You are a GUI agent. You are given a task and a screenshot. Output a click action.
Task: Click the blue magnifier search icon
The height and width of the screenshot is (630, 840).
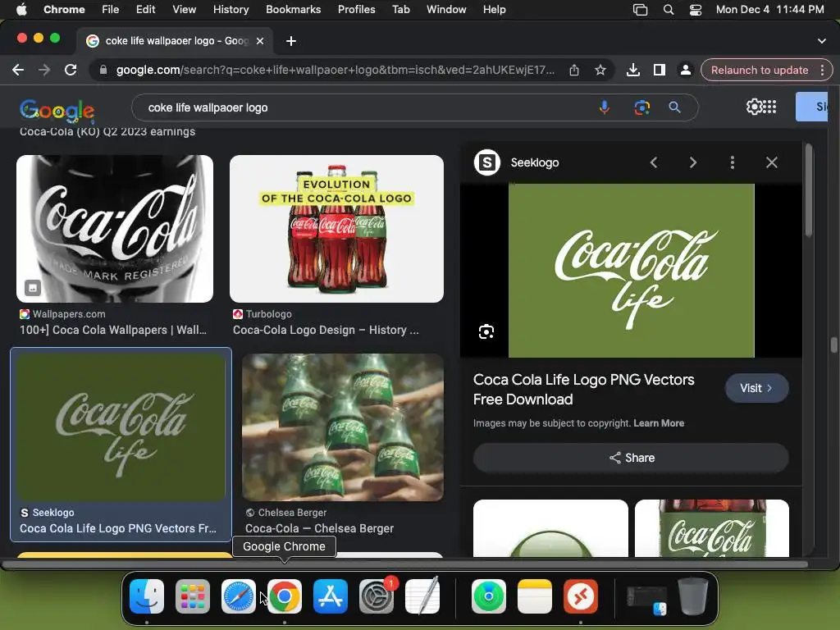(x=674, y=107)
